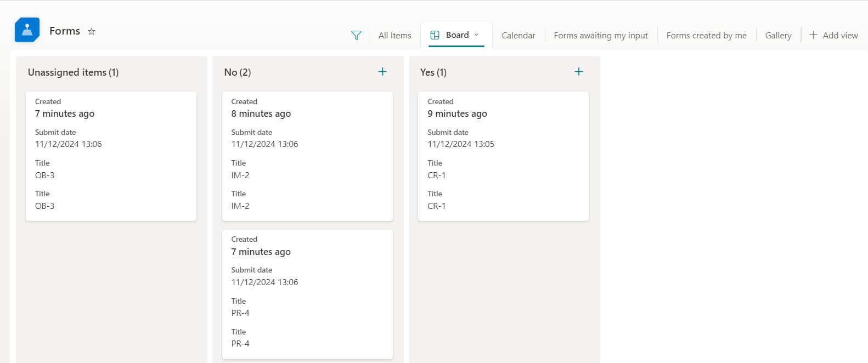Open the filter funnel icon
This screenshot has height=363, width=868.
pos(356,35)
